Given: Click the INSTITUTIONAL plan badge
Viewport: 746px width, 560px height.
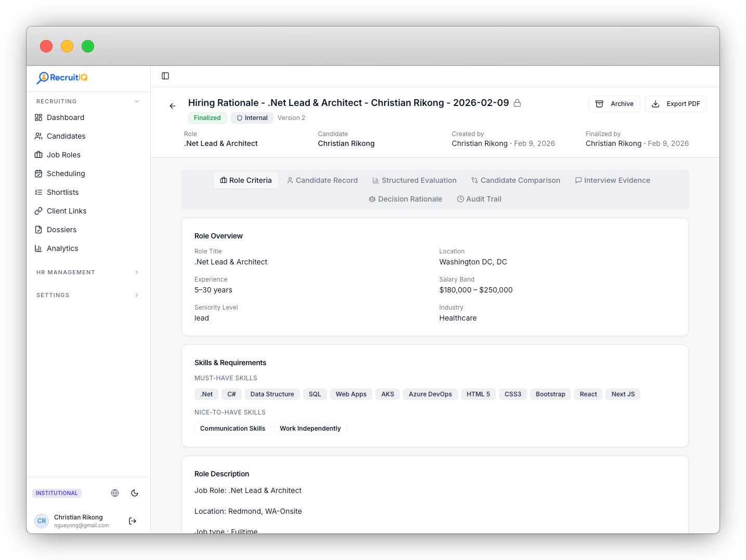Looking at the screenshot, I should click(57, 493).
